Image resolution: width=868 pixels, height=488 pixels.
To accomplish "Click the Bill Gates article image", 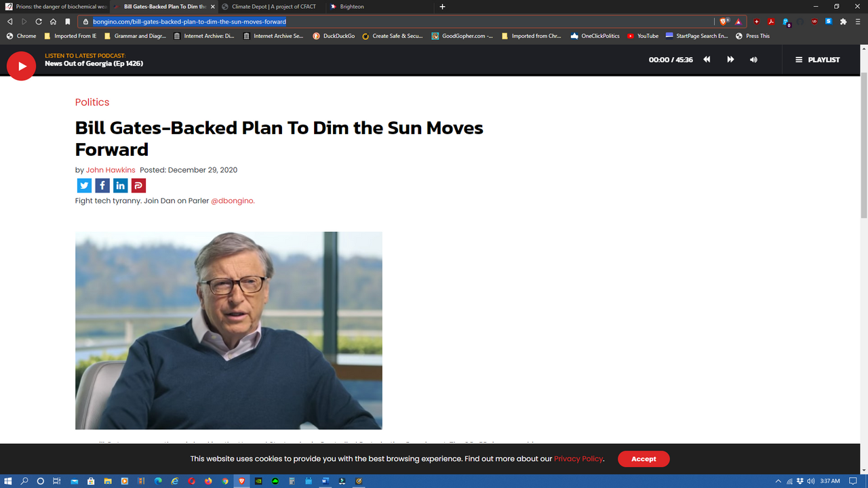I will [229, 330].
